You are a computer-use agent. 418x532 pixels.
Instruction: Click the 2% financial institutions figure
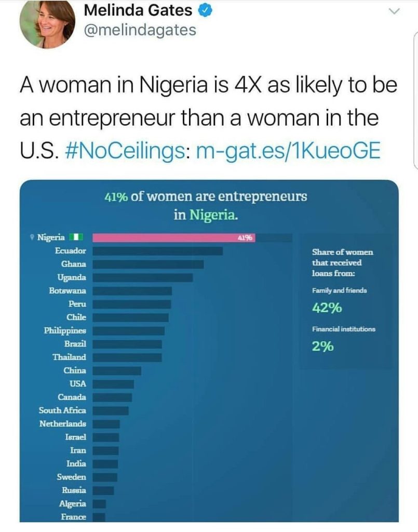pyautogui.click(x=322, y=347)
